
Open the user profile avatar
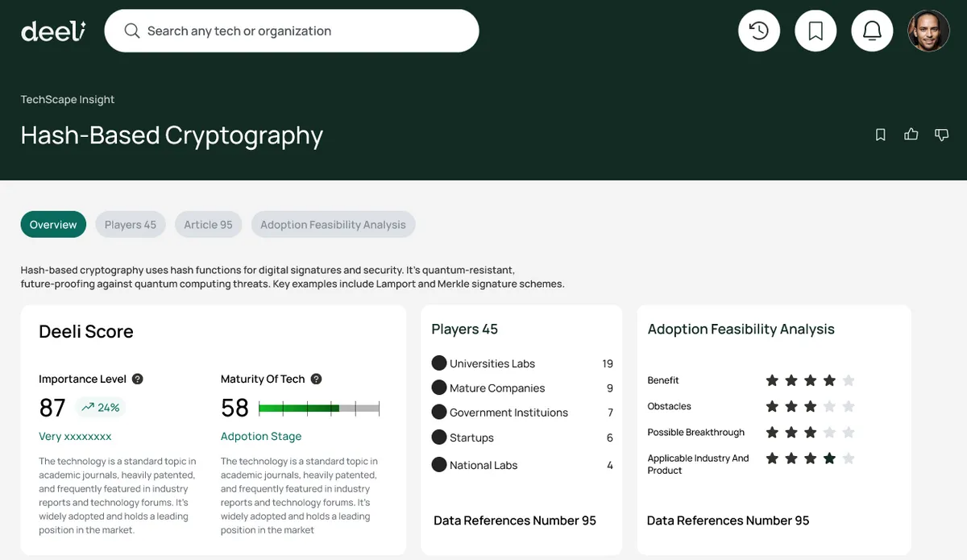click(928, 31)
